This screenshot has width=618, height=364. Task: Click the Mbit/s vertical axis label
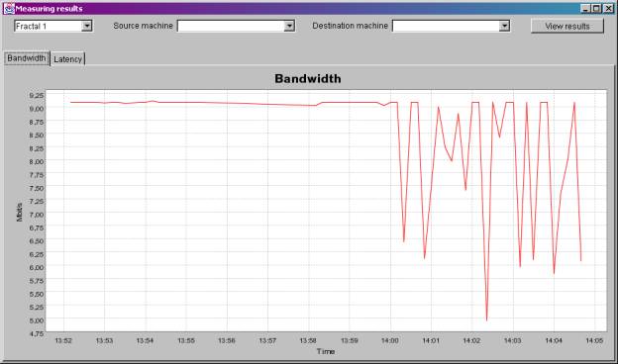pyautogui.click(x=20, y=213)
